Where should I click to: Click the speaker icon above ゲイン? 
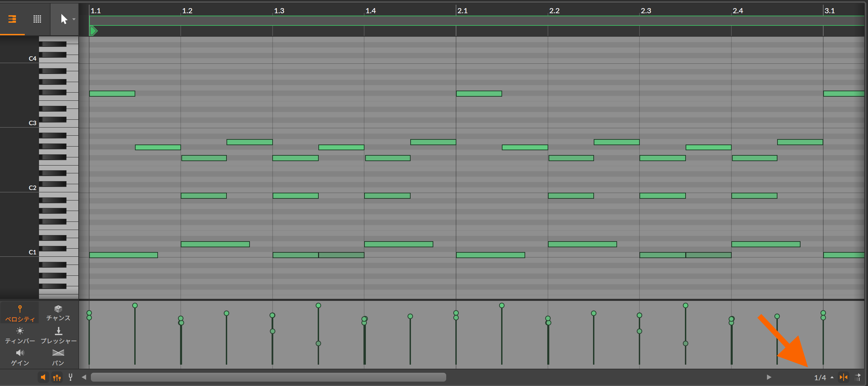tap(20, 353)
